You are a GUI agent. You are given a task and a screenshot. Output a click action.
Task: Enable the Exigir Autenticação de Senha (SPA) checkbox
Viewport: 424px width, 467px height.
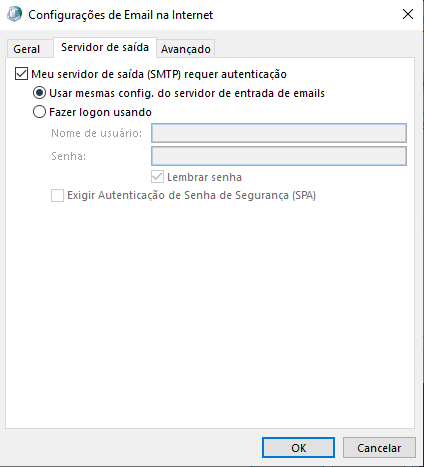pos(57,195)
